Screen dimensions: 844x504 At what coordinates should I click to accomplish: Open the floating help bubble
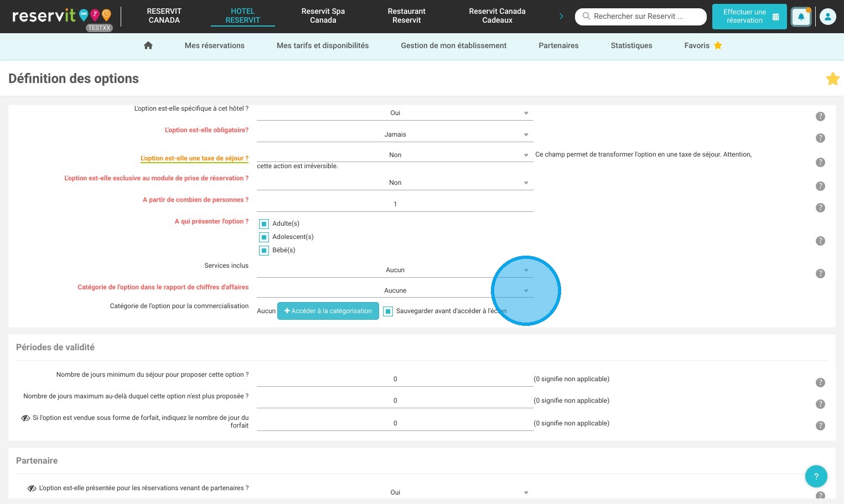pyautogui.click(x=816, y=476)
